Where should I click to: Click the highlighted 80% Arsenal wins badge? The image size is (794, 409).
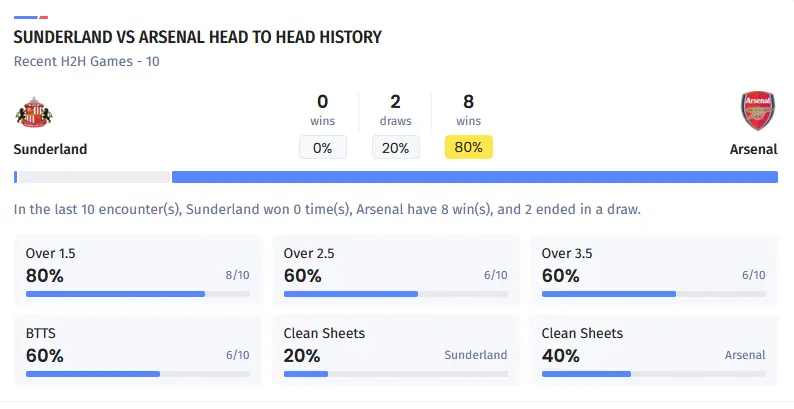click(x=468, y=147)
